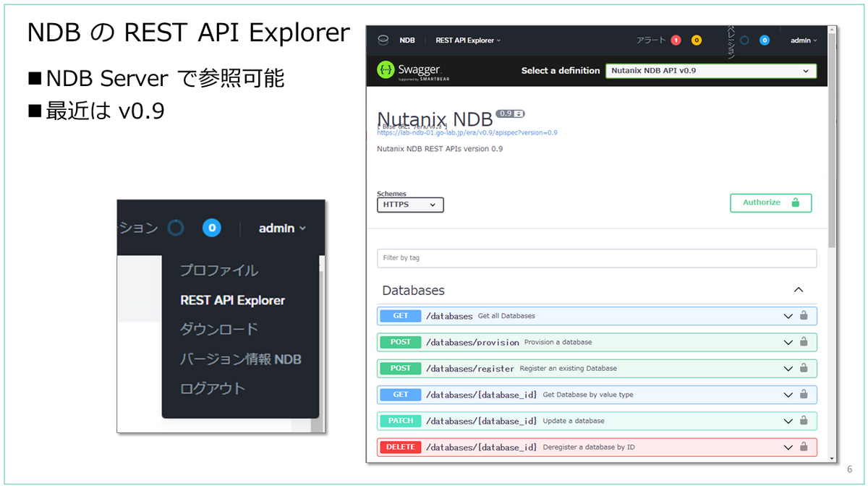Click lock icon on Update a database row
Viewport: 868px width, 488px height.
pyautogui.click(x=804, y=421)
